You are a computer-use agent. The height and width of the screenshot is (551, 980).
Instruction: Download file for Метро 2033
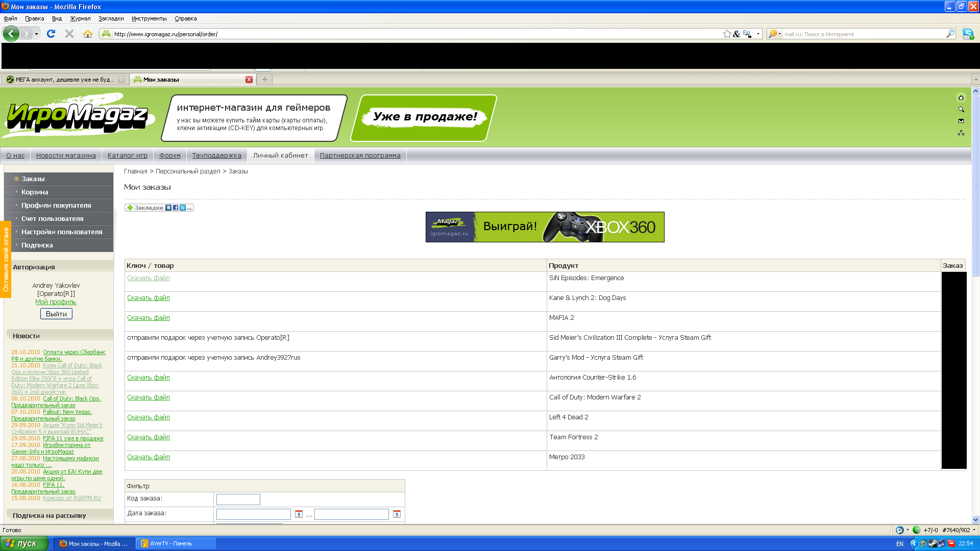(149, 457)
